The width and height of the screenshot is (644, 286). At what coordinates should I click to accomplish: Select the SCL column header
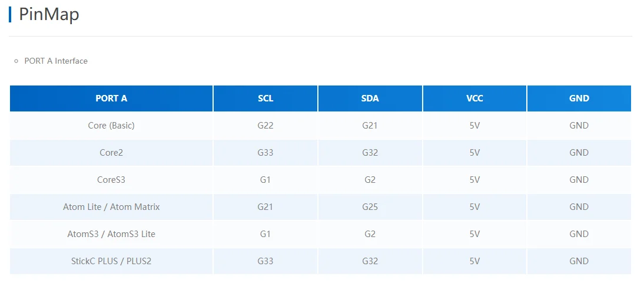[265, 98]
